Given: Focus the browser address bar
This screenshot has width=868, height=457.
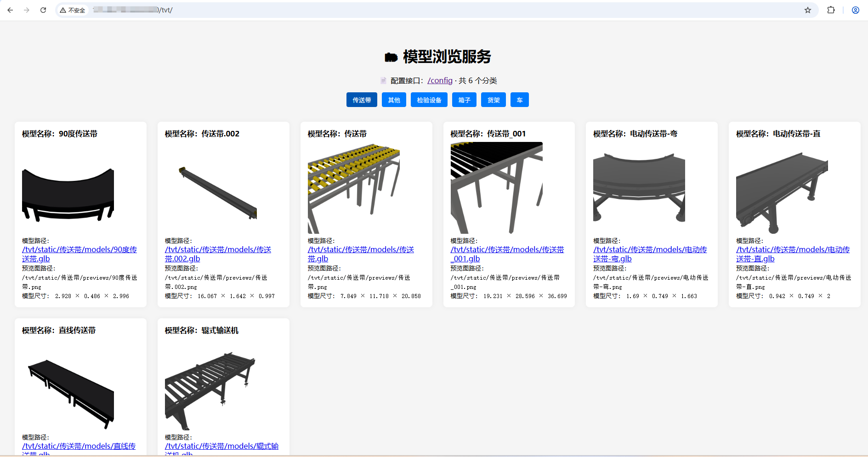Looking at the screenshot, I should (x=414, y=10).
